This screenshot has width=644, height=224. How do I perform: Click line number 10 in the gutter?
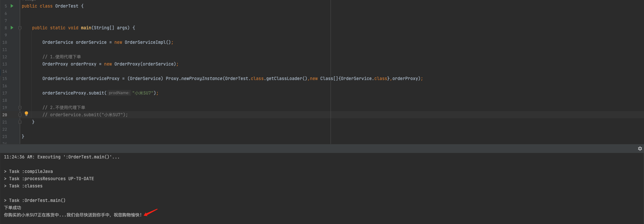(x=5, y=42)
